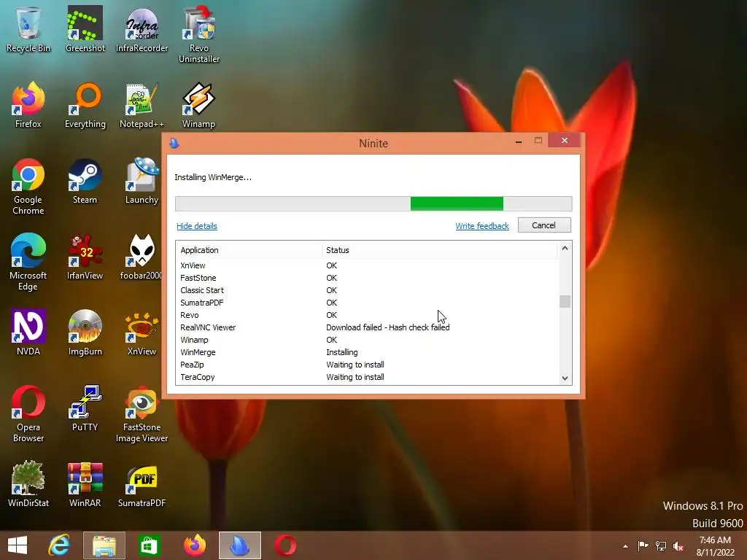This screenshot has height=560, width=747.
Task: Select the Microsoft Edge desktop shortcut
Action: (x=28, y=262)
